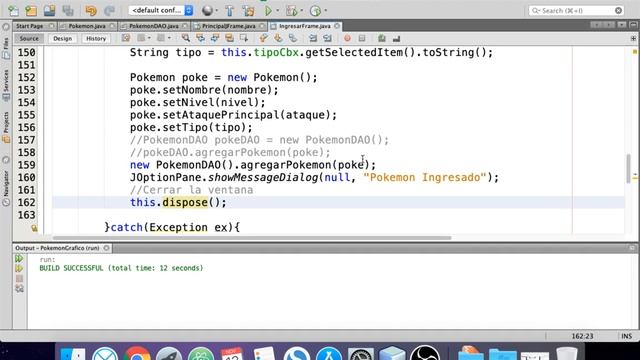The image size is (640, 360).
Task: Click the Redo arrow icon
Action: point(109,11)
